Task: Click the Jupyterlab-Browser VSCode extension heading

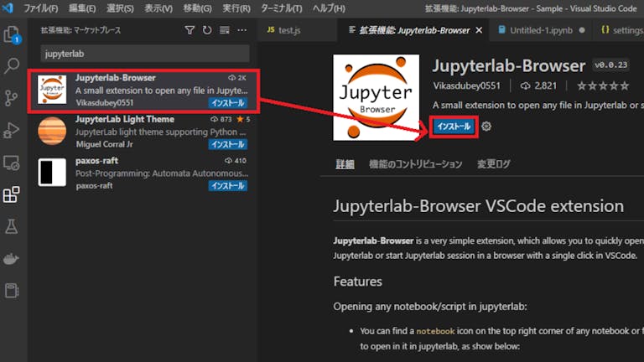Action: click(x=479, y=206)
